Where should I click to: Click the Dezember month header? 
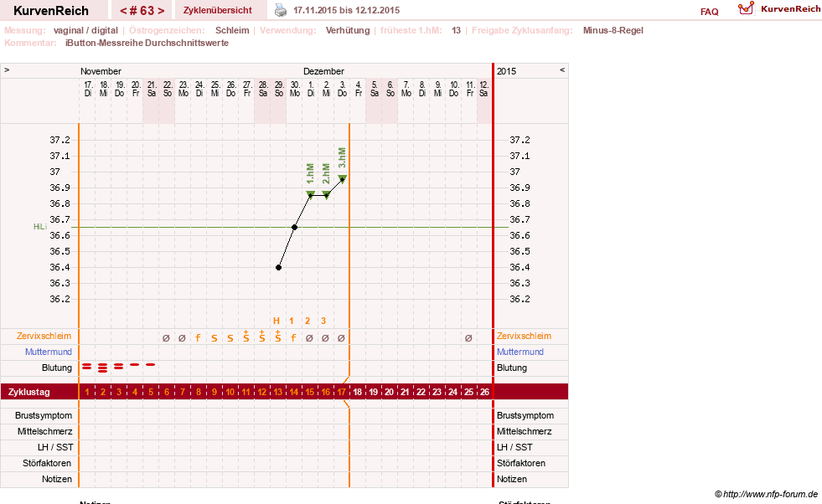(323, 71)
